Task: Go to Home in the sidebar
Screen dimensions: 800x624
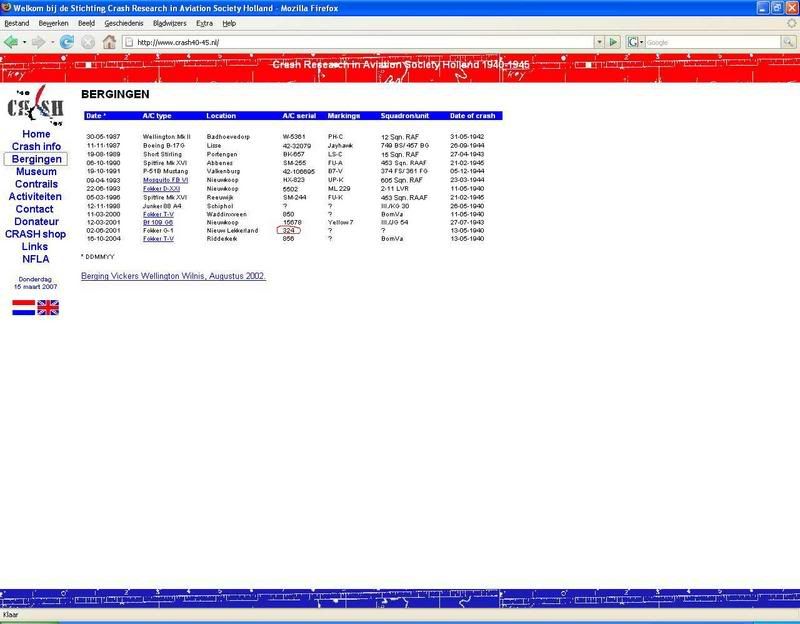Action: point(36,134)
